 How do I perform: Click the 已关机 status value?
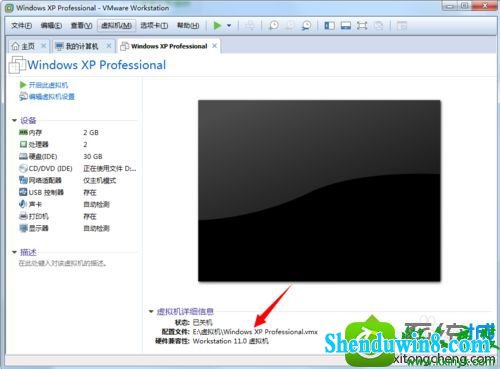[x=202, y=322]
